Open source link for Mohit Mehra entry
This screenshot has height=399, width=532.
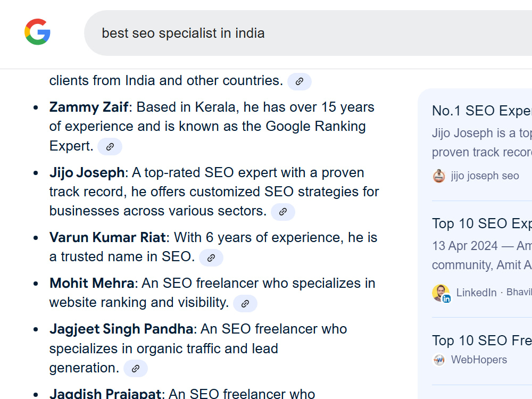pyautogui.click(x=245, y=303)
